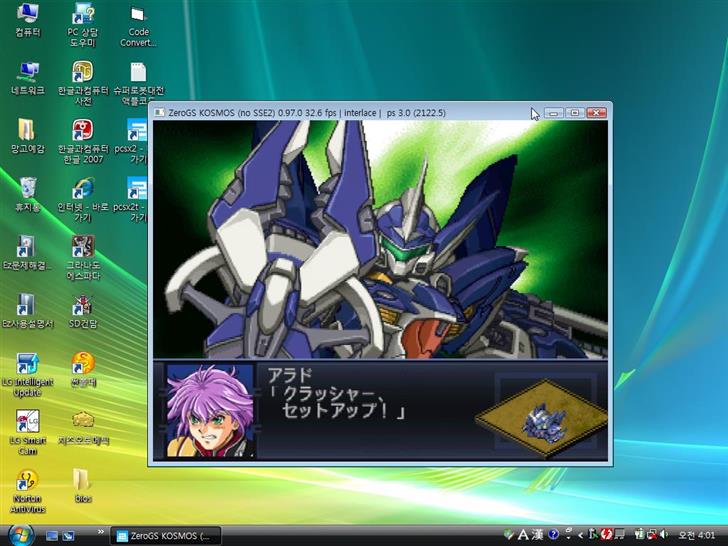Open the EZ문제해결 shortcut

point(27,253)
